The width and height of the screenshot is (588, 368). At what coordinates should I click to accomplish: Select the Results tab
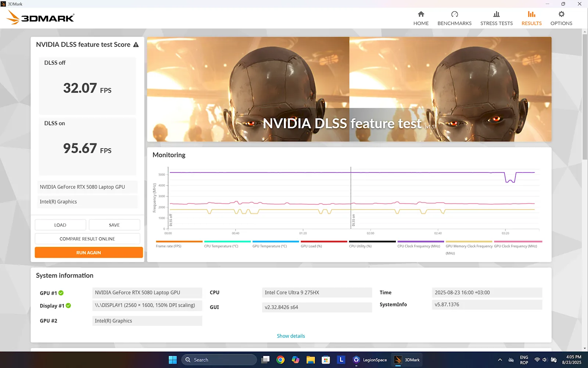click(531, 18)
